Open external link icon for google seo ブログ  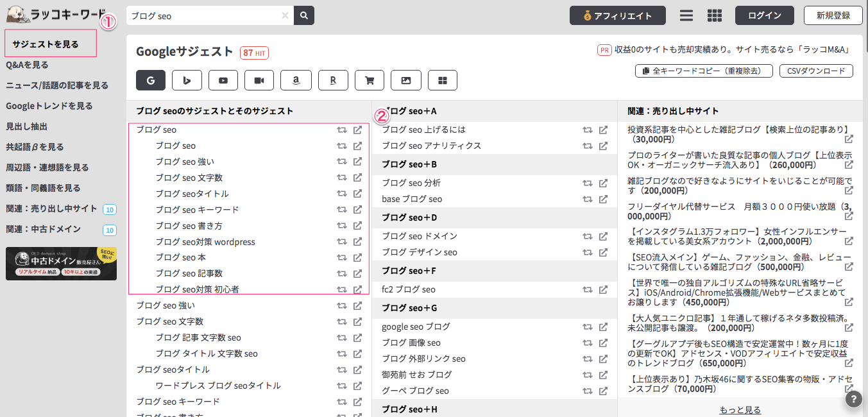point(604,327)
